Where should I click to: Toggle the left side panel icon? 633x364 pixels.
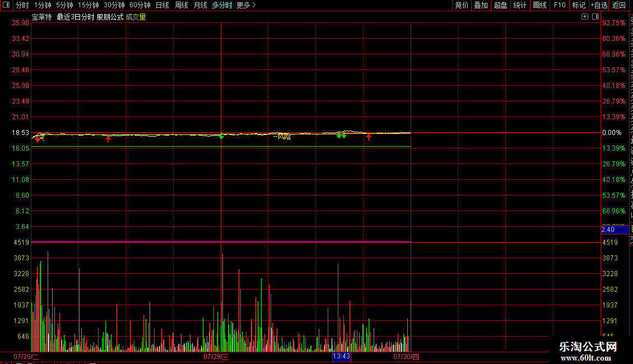pos(6,5)
